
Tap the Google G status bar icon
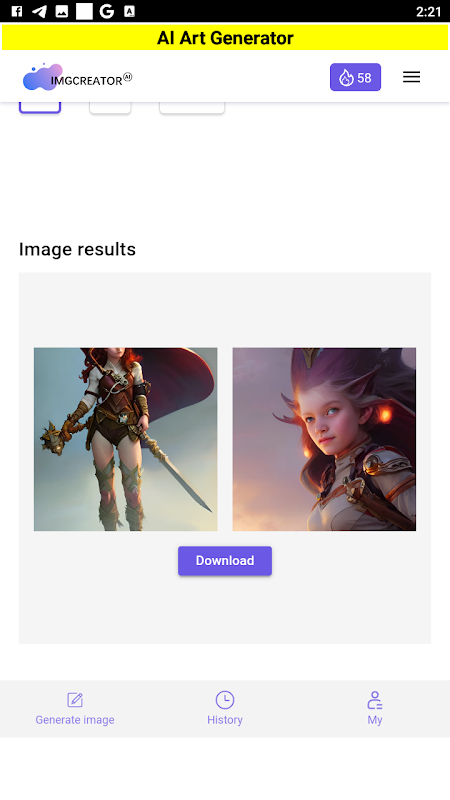coord(107,11)
